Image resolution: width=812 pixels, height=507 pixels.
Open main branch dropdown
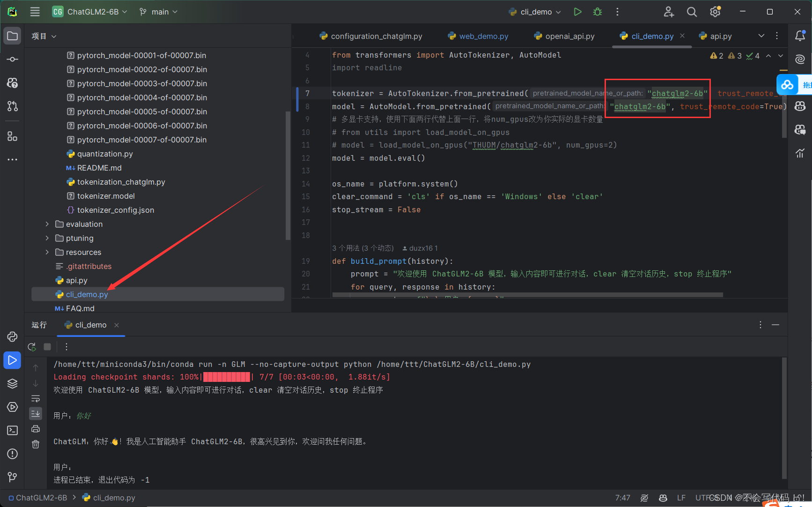159,12
